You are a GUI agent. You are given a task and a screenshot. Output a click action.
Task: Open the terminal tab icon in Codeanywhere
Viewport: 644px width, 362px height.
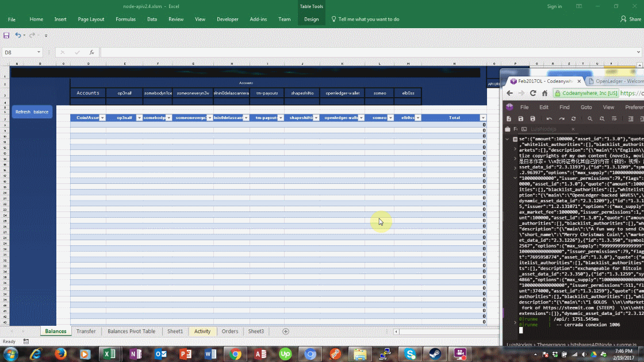click(x=524, y=129)
